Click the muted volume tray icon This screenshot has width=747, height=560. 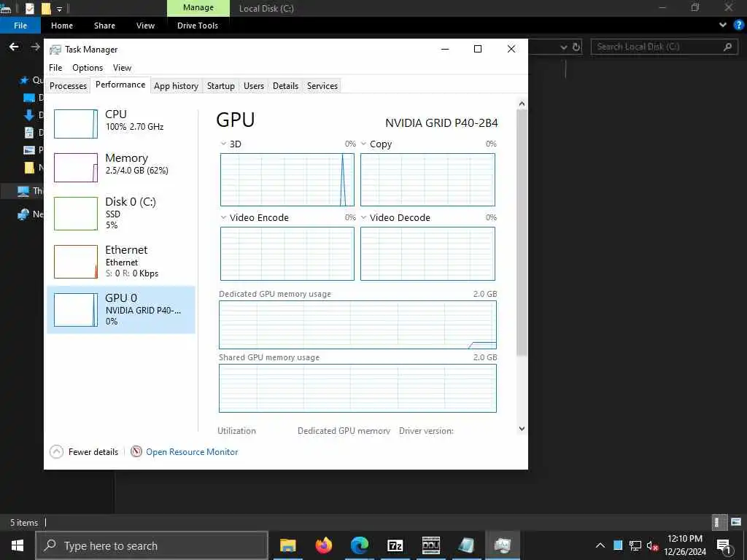pyautogui.click(x=652, y=545)
